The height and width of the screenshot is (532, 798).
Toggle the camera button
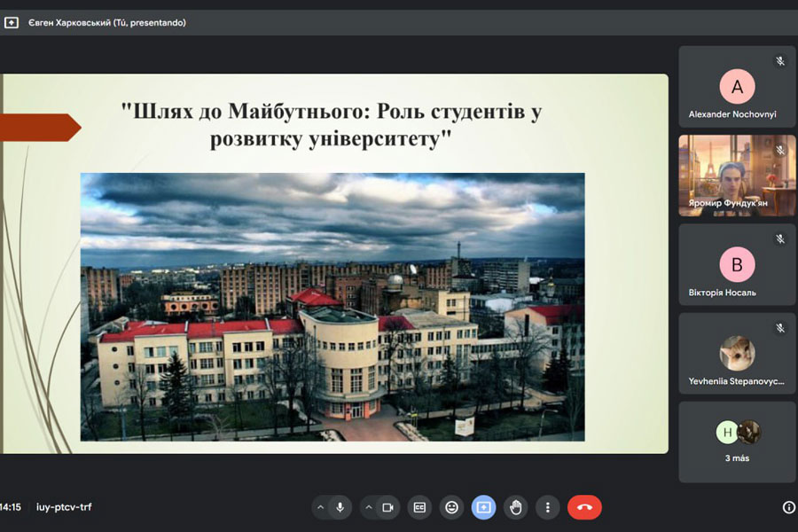[x=387, y=507]
